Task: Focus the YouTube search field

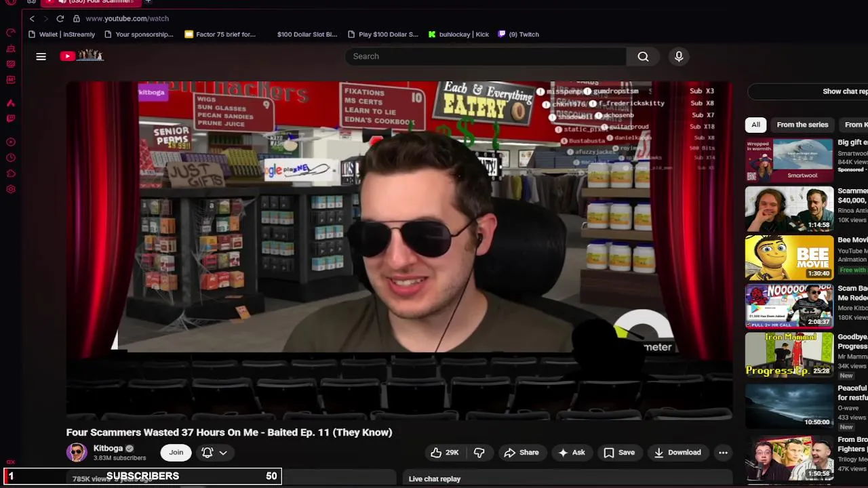Action: click(x=486, y=56)
